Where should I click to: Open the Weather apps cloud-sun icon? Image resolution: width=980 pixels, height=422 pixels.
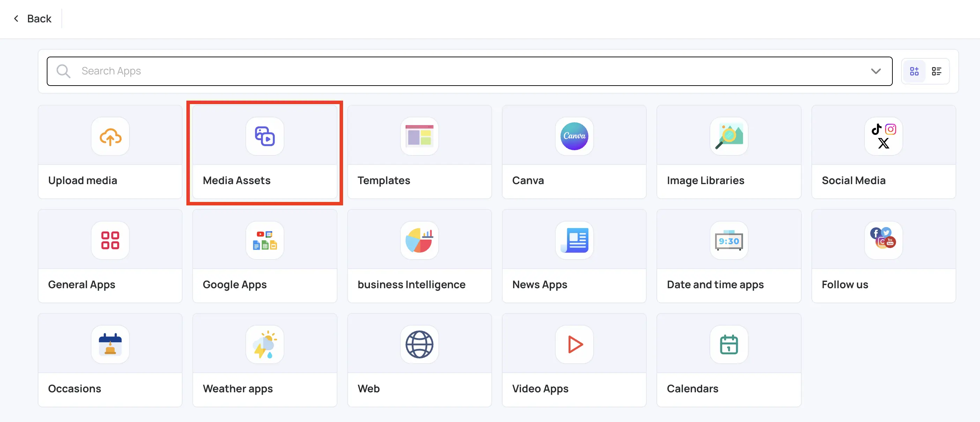[265, 344]
